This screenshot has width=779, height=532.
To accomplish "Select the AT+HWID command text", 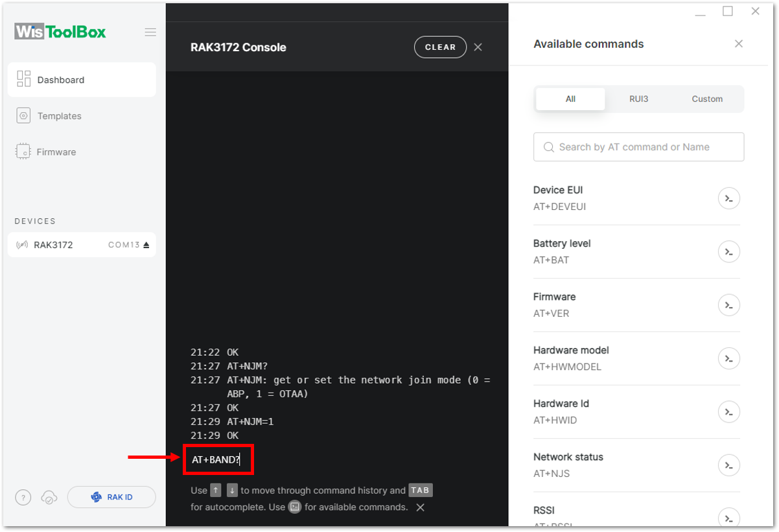I will (x=555, y=420).
